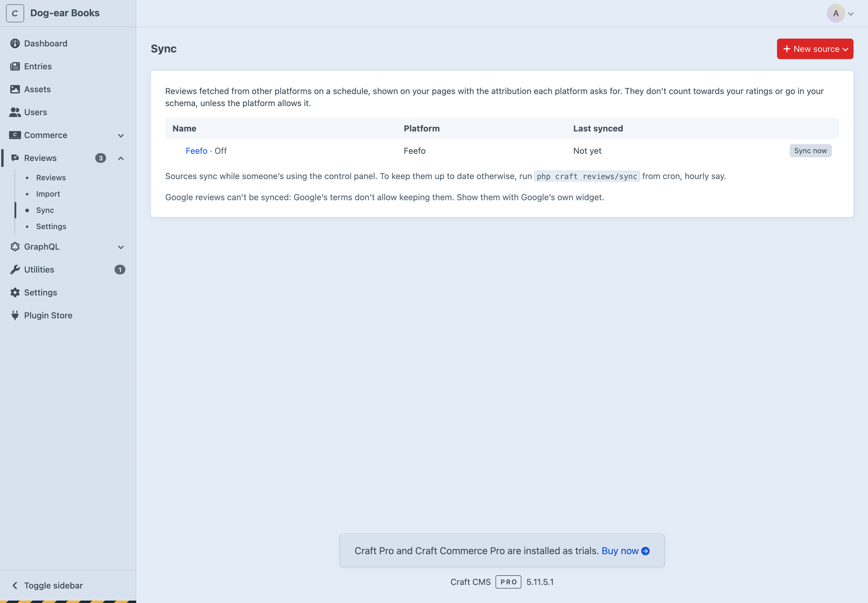Open the New source dropdown button
The height and width of the screenshot is (603, 868).
click(815, 49)
